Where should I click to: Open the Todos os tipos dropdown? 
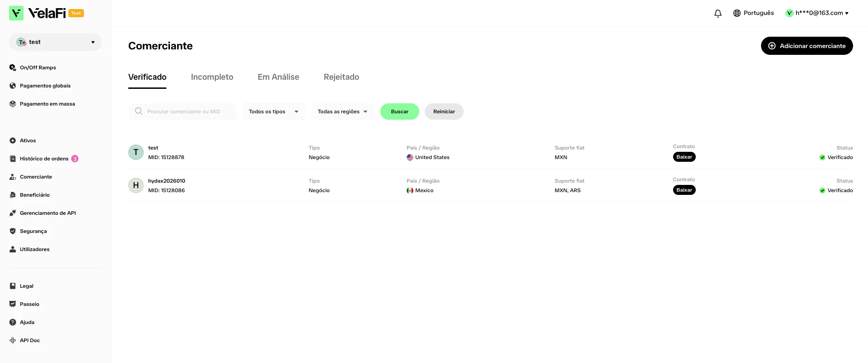pos(274,111)
